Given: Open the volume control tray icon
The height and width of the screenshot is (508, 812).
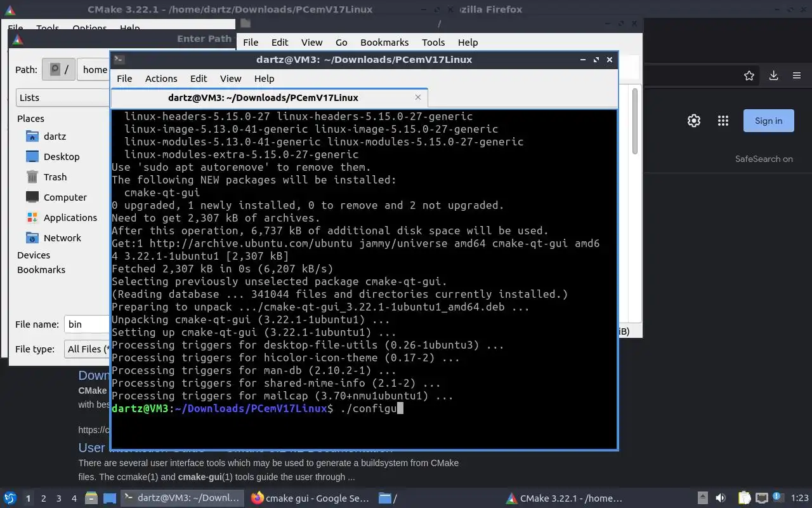Looking at the screenshot, I should [x=721, y=498].
